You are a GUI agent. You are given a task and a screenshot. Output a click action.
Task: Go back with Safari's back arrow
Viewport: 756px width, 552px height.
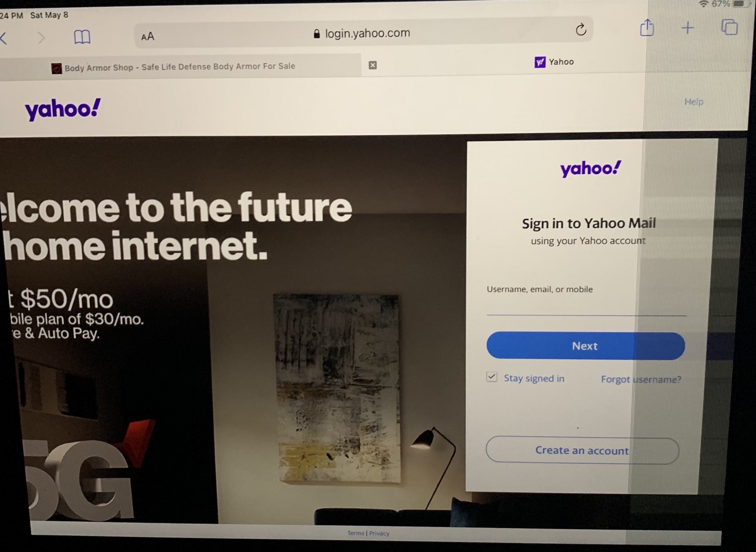[x=3, y=38]
